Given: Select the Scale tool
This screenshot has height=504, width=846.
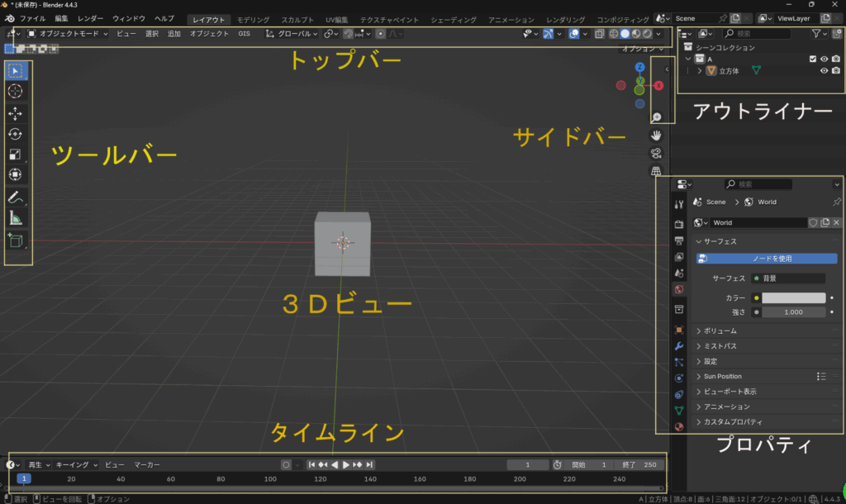Looking at the screenshot, I should (16, 155).
